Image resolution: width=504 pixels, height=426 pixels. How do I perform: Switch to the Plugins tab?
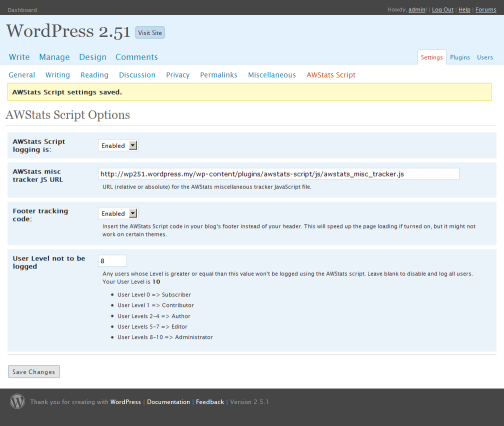pyautogui.click(x=460, y=57)
